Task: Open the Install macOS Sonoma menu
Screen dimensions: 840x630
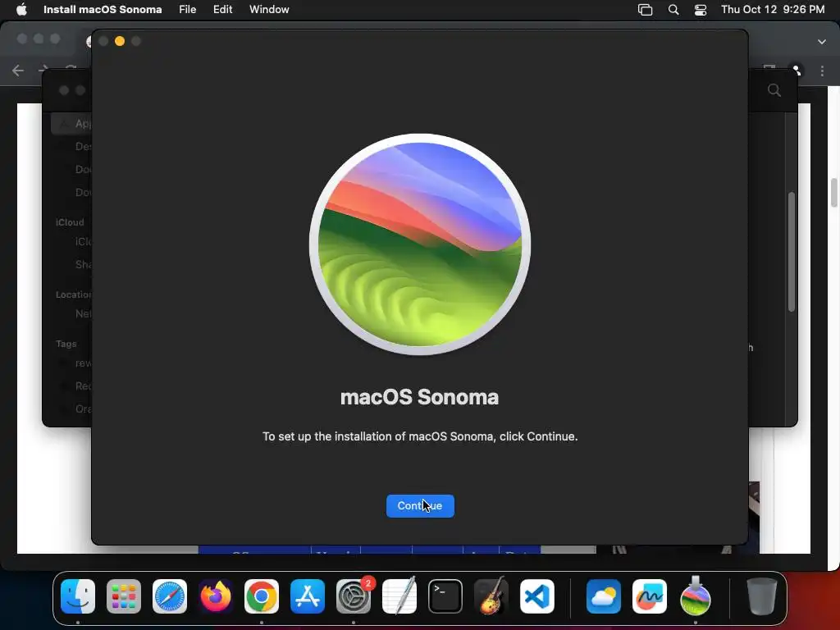Action: click(x=103, y=9)
